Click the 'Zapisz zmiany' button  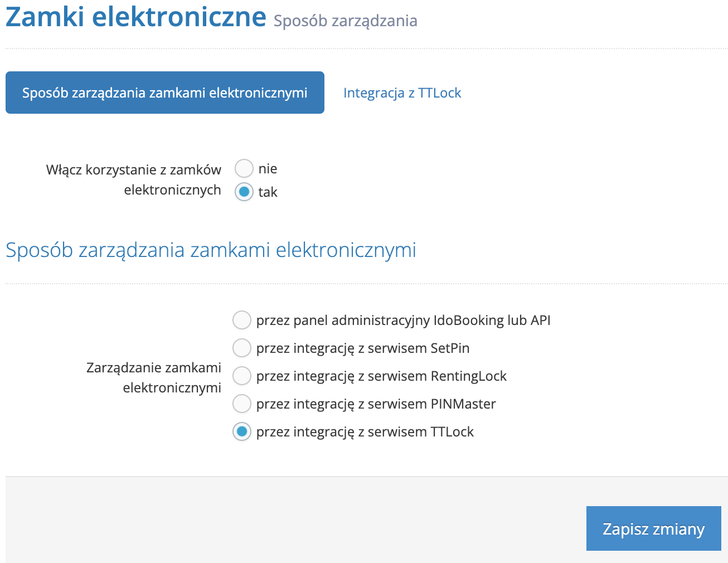coord(653,528)
